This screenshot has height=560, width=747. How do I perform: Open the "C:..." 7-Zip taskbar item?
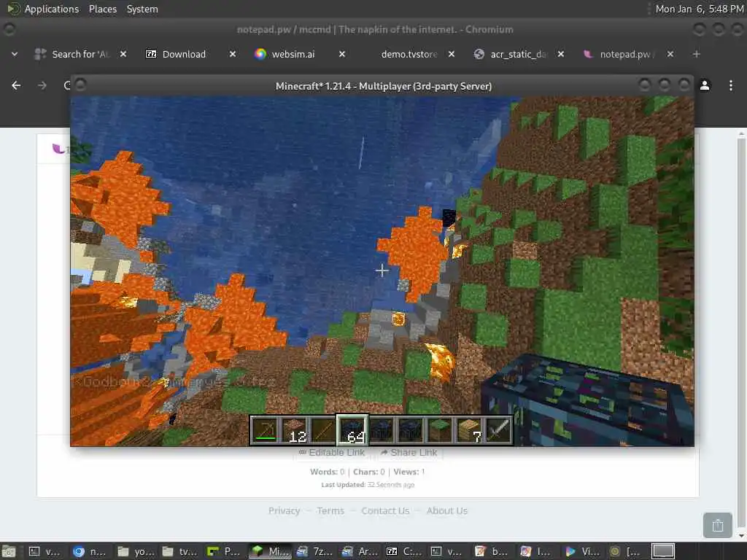[404, 551]
